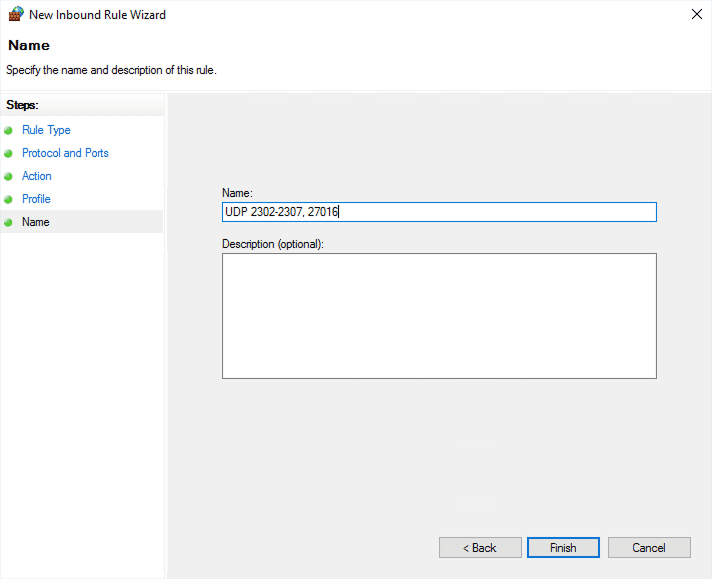712x579 pixels.
Task: Open the Protocol and Ports step
Action: (65, 153)
